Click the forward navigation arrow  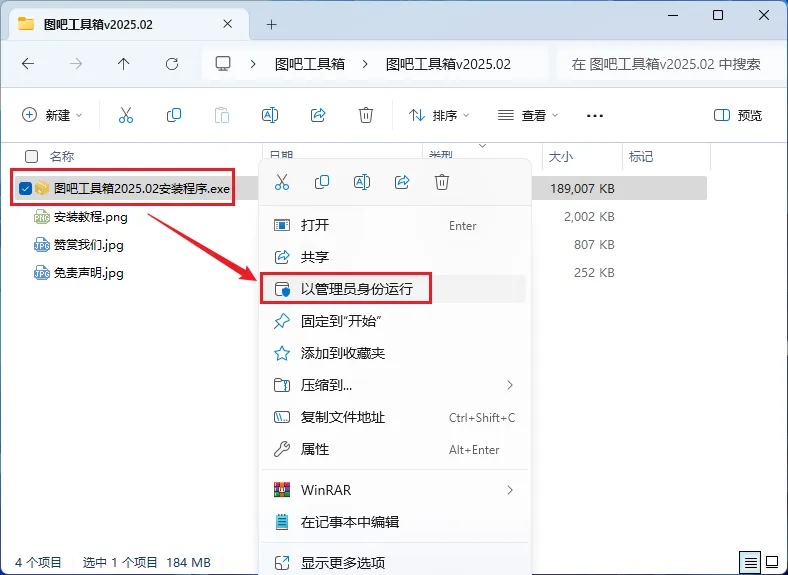76,64
